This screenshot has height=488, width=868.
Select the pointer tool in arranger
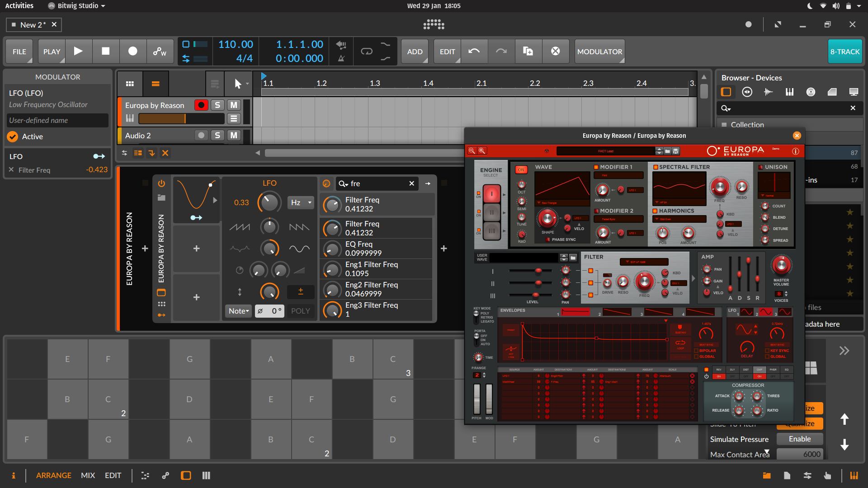(238, 84)
